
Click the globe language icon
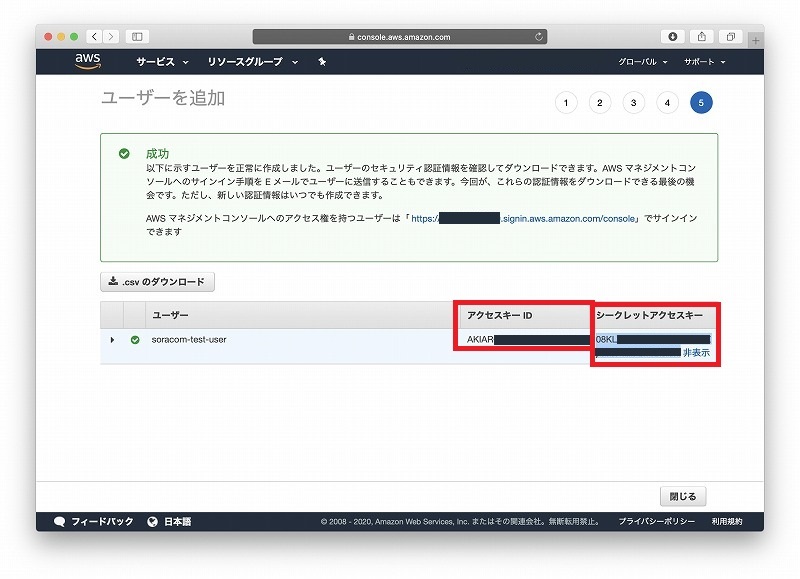click(x=152, y=521)
